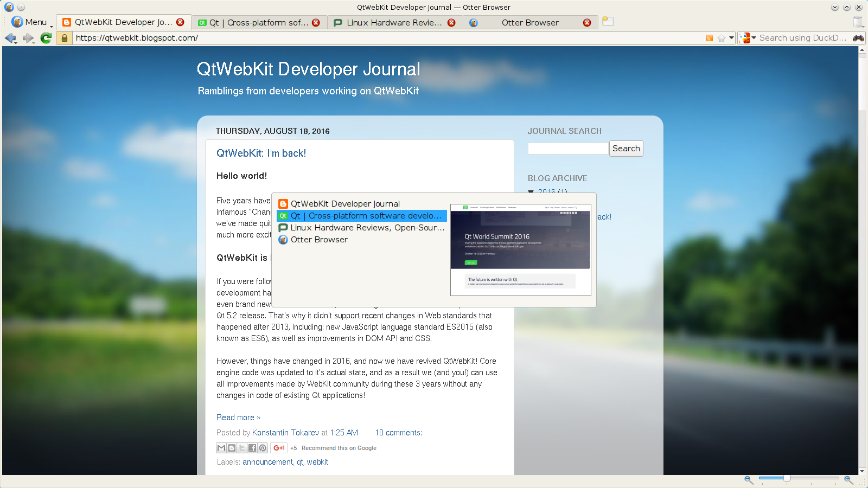This screenshot has width=868, height=488.
Task: Open the qt label link
Action: (299, 462)
